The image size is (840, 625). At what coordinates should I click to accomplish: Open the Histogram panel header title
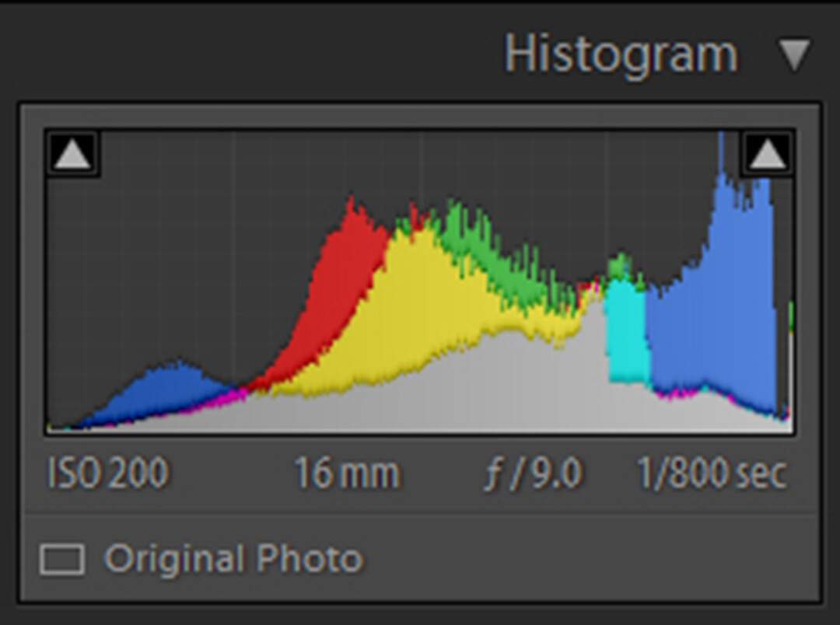click(621, 54)
